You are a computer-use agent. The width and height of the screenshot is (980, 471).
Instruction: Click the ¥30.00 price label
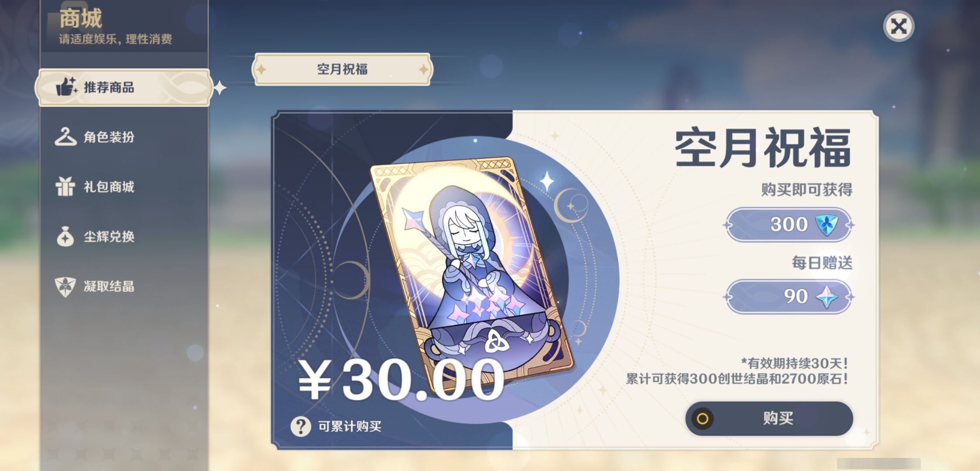[x=401, y=379]
